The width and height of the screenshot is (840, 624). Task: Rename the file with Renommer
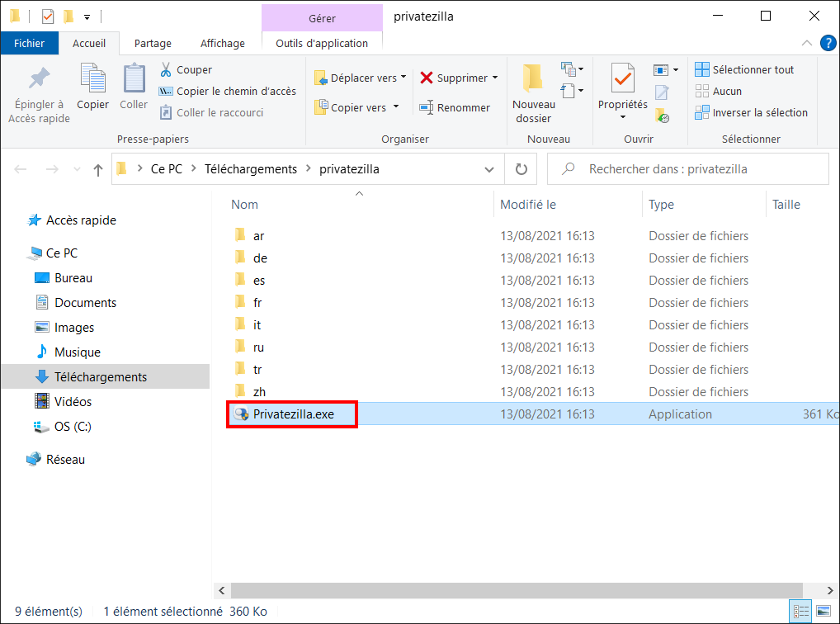[455, 107]
